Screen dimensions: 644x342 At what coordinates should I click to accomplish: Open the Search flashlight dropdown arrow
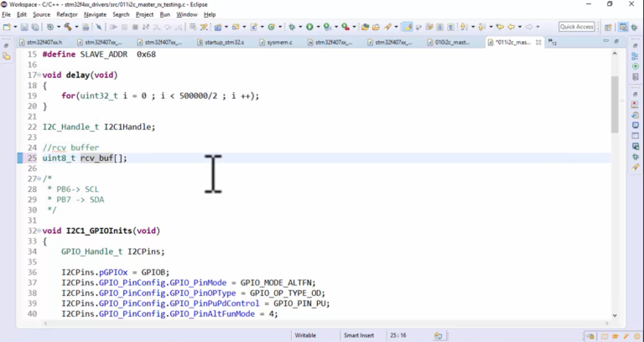tap(397, 27)
